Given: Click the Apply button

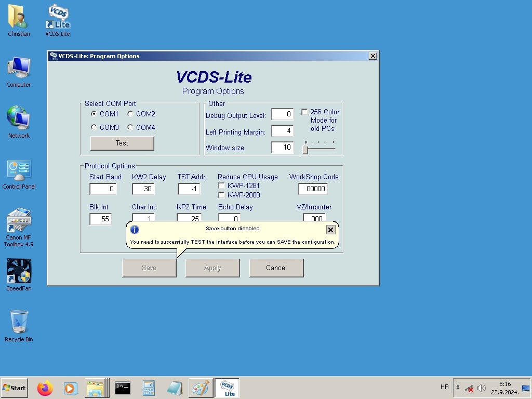Looking at the screenshot, I should click(212, 268).
